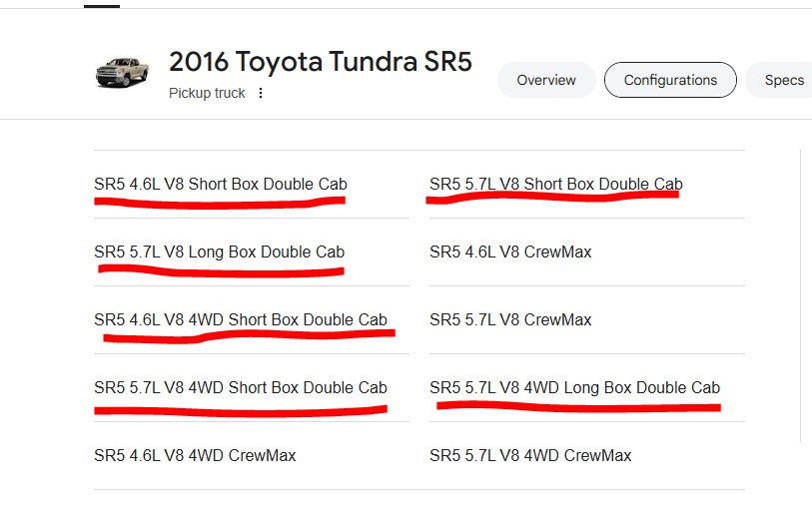Viewport: 812px width, 509px height.
Task: Open SR5 4.6L V8 4WD Short Box Double Cab
Action: [x=241, y=319]
